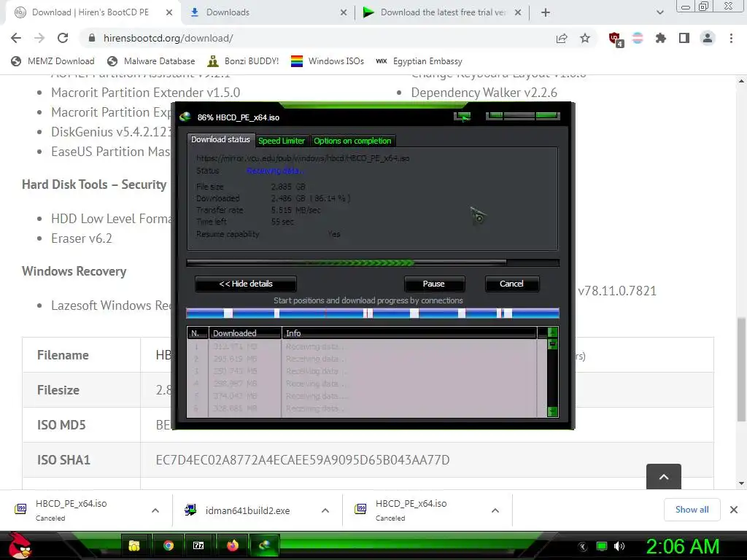
Task: Open the Extensions puzzle-piece menu
Action: tap(660, 38)
